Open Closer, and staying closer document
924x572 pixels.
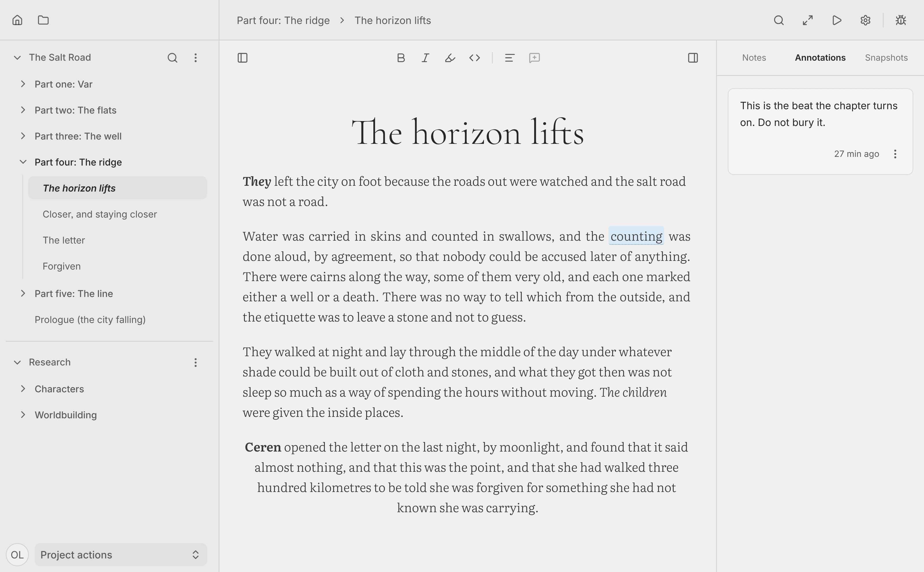(118, 214)
